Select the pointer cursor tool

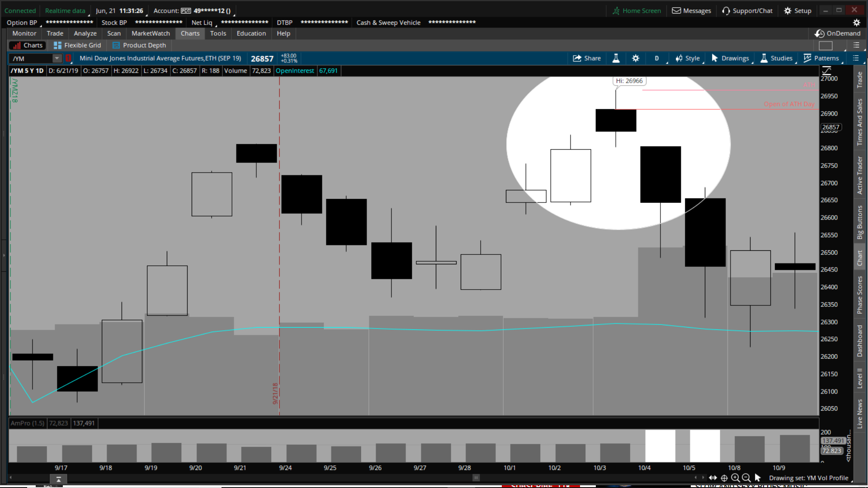tap(758, 478)
